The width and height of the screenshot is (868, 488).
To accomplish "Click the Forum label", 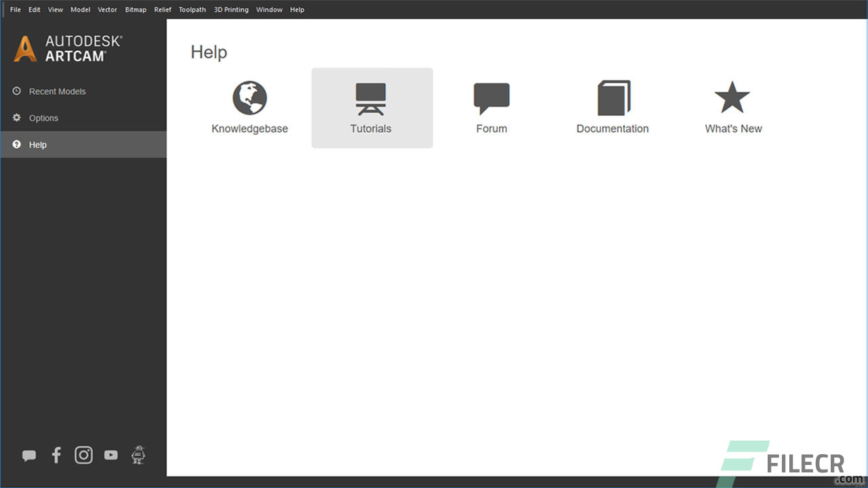I will tap(492, 129).
